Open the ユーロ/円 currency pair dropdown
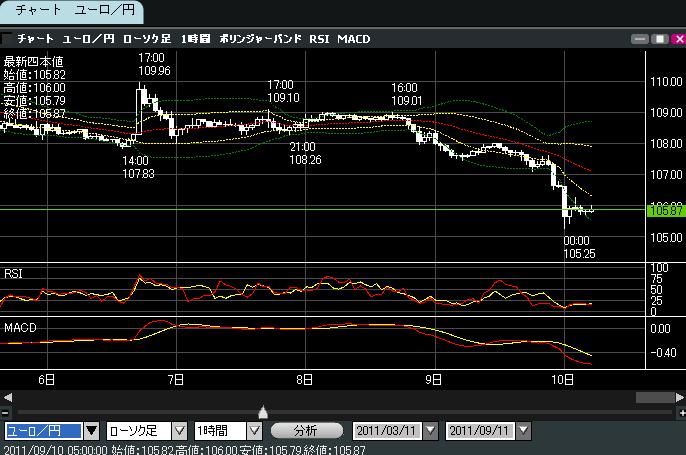The width and height of the screenshot is (686, 455). pyautogui.click(x=91, y=431)
